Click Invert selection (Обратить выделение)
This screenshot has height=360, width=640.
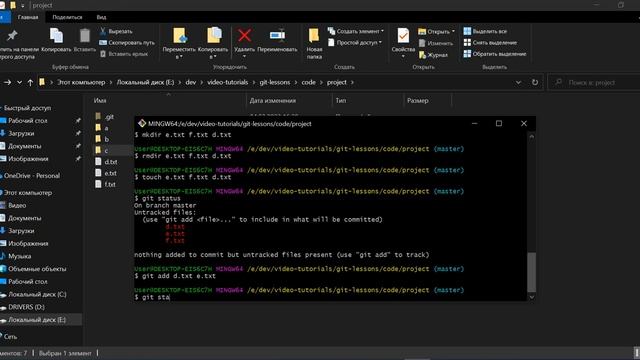pos(495,54)
